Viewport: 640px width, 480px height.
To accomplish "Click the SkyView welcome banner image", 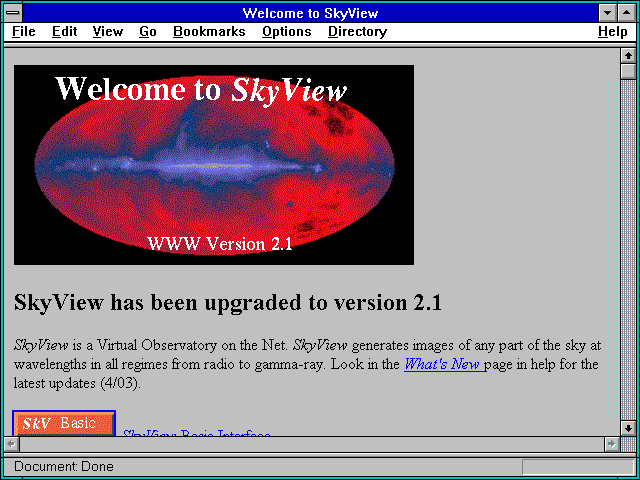I will click(214, 165).
